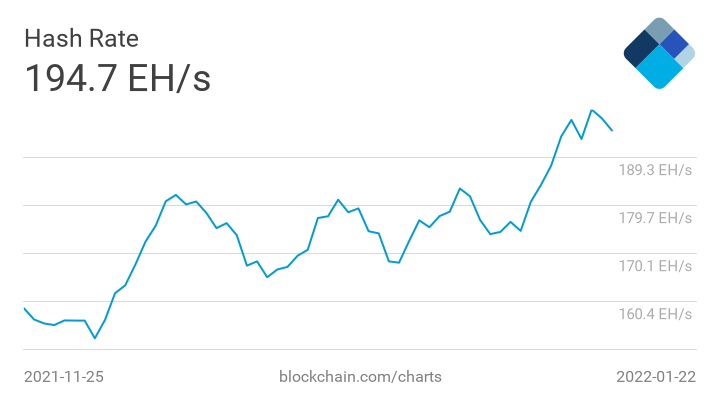Click the royal blue logo segment

pos(675,44)
